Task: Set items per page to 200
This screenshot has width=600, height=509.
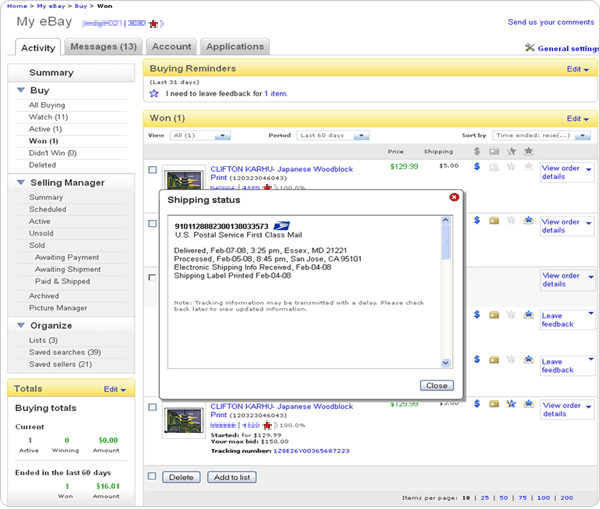Action: click(566, 498)
